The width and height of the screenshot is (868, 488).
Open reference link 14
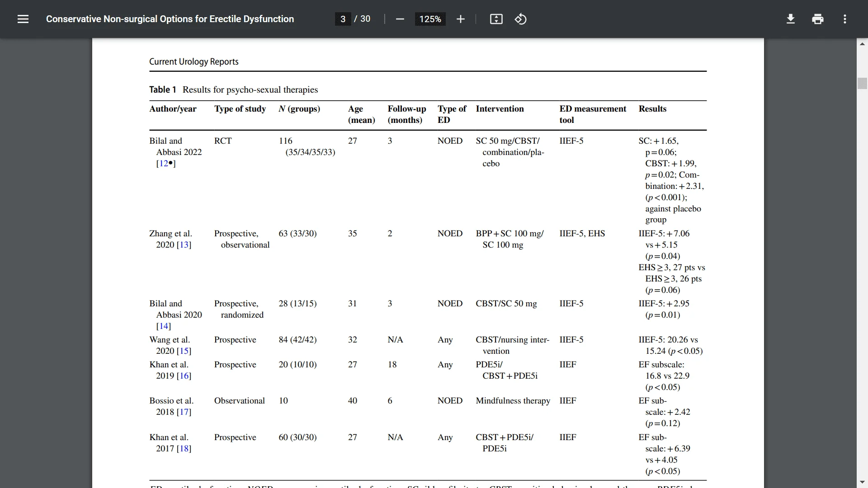(163, 326)
